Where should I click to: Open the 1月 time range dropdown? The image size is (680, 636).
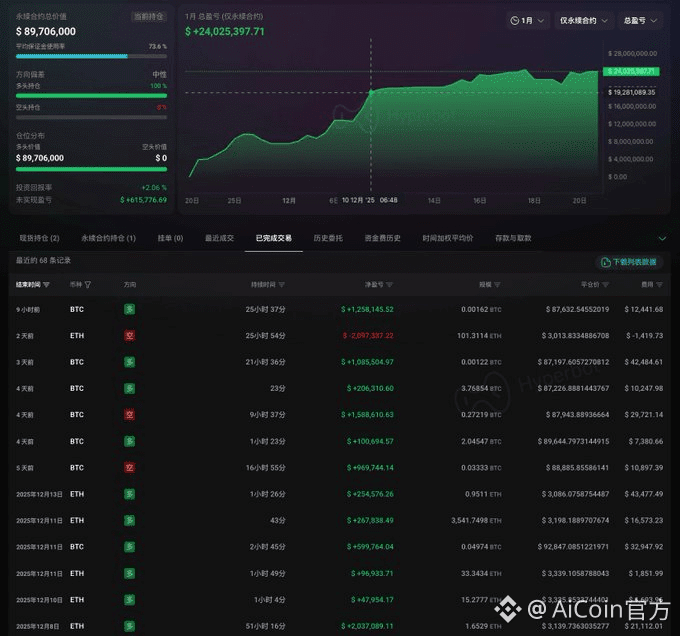(527, 20)
